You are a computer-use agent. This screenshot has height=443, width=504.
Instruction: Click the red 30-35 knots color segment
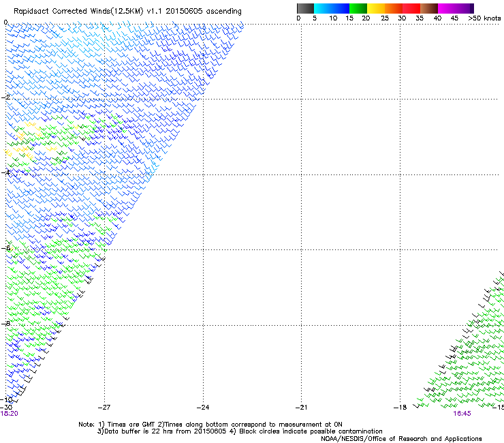[x=411, y=8]
